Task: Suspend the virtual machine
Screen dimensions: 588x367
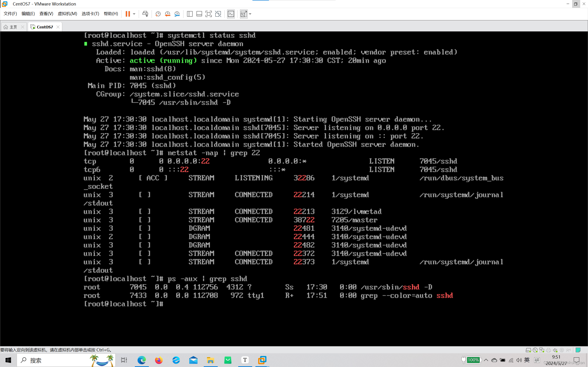Action: (x=127, y=14)
